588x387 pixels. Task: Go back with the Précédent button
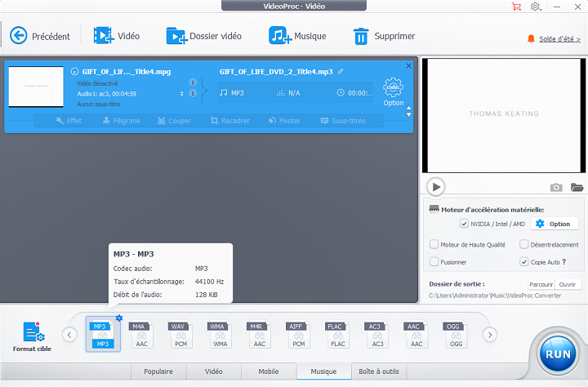[x=40, y=36]
